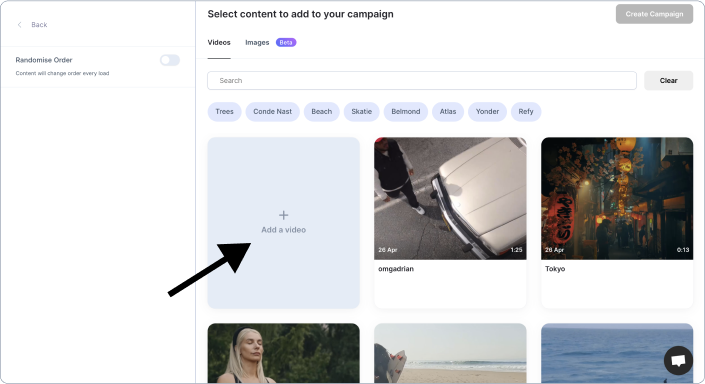
Task: Filter by the Refy tag
Action: point(526,112)
